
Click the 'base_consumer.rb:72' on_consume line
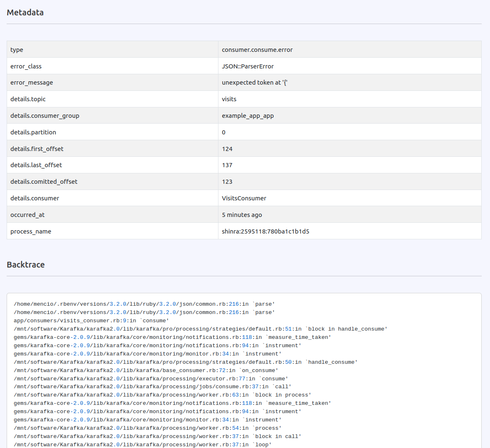[x=146, y=370]
